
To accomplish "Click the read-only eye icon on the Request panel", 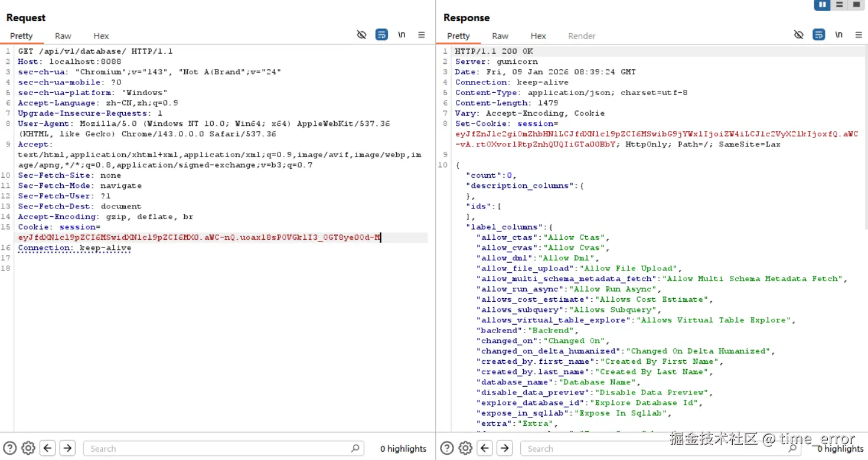I will tap(361, 34).
